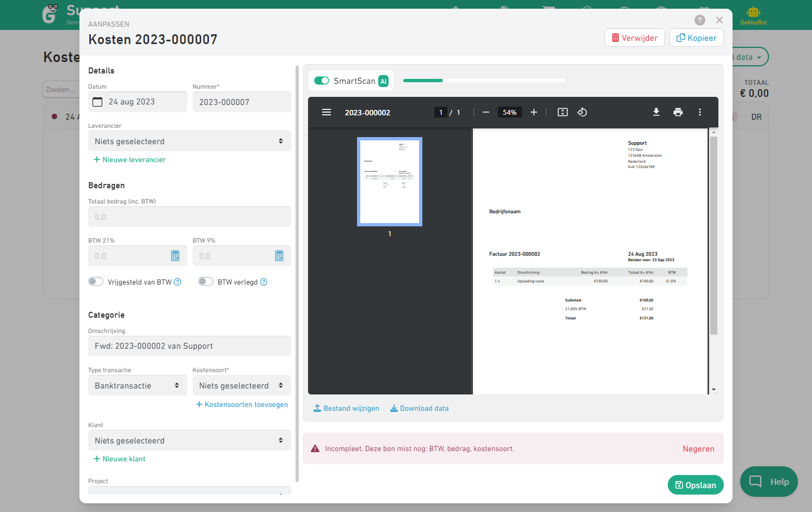Viewport: 812px width, 512px height.
Task: Click the SmartScan progress bar
Action: [x=484, y=81]
